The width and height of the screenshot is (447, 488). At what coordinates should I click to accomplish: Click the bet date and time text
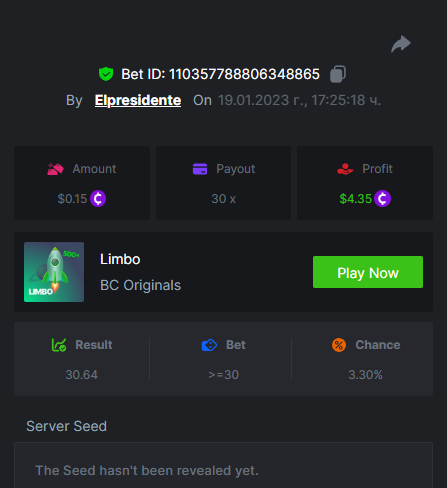point(299,100)
